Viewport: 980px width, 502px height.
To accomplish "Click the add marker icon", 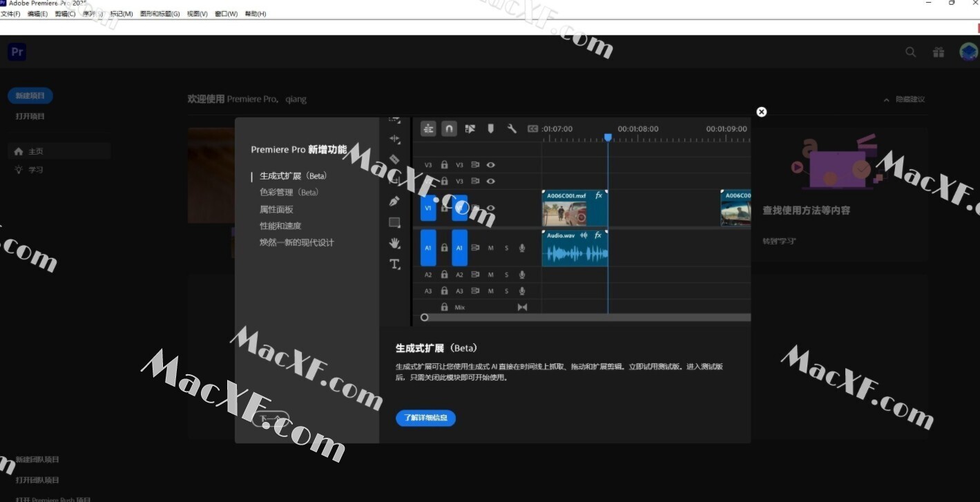I will click(x=491, y=128).
